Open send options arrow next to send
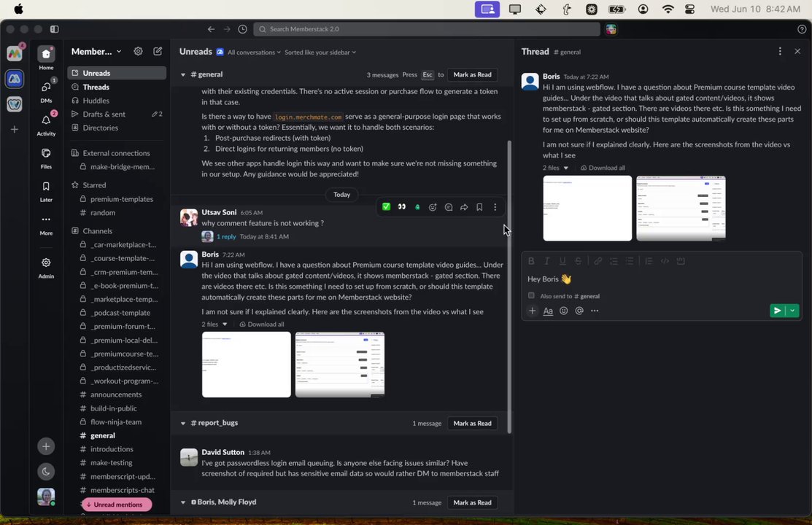Screen dimensions: 812x525 [x=792, y=311]
